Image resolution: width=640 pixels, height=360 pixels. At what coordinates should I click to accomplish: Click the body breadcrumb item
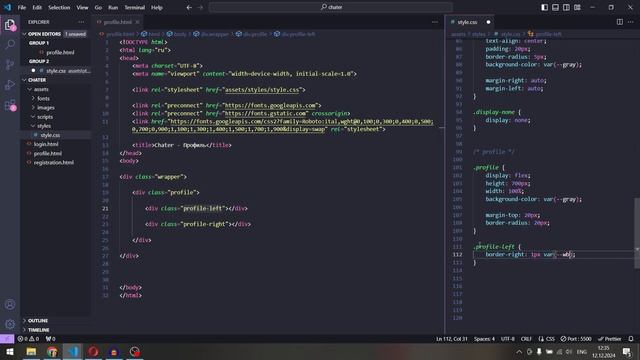[176, 34]
